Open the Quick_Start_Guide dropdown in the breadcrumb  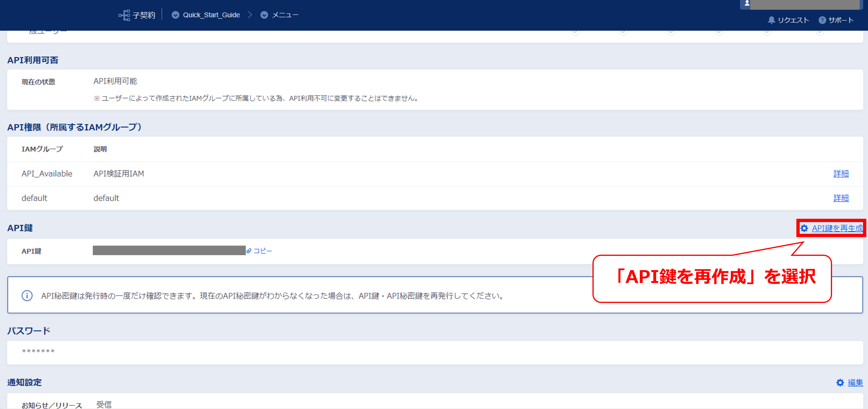(176, 15)
